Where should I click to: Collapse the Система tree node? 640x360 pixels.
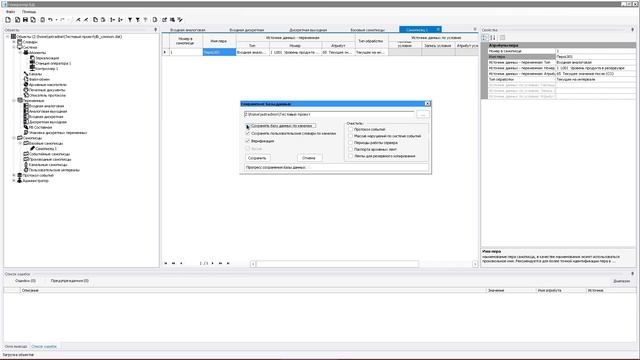14,47
